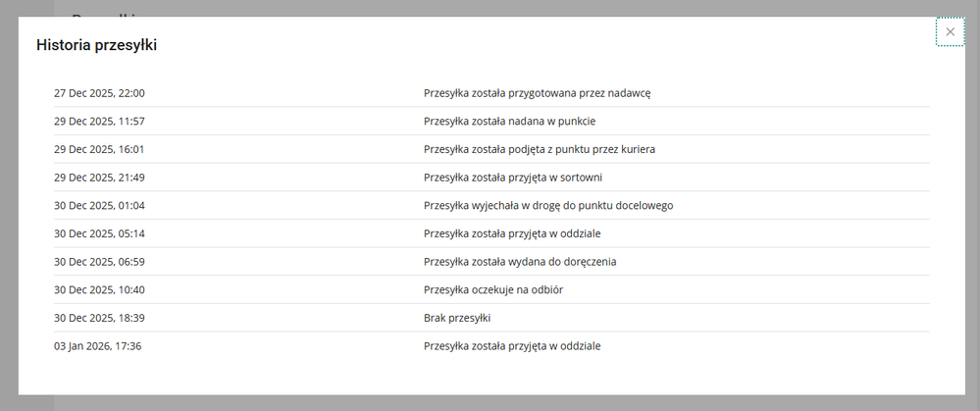980x411 pixels.
Task: Select the 30 Dec 2025, 05:14 timestamp
Action: click(x=99, y=233)
